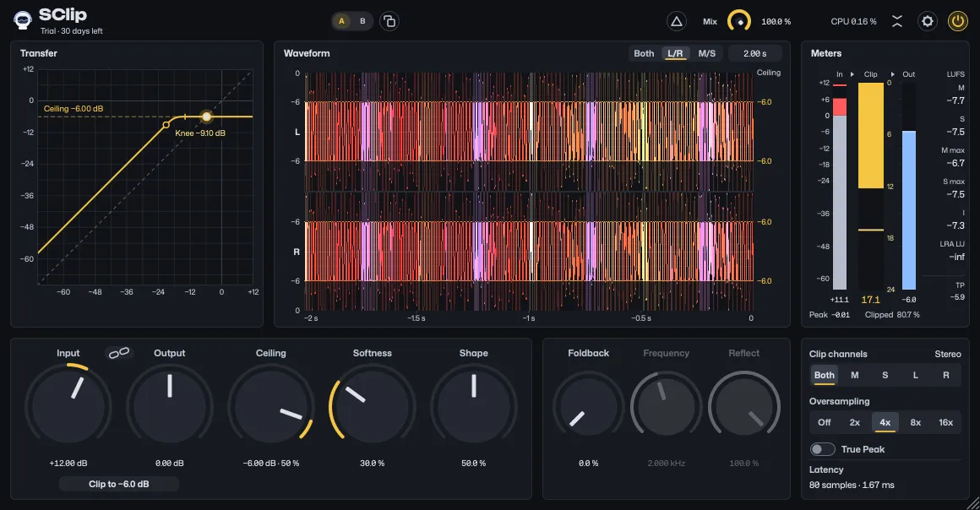Select the L/R waveform view tab

pyautogui.click(x=675, y=54)
